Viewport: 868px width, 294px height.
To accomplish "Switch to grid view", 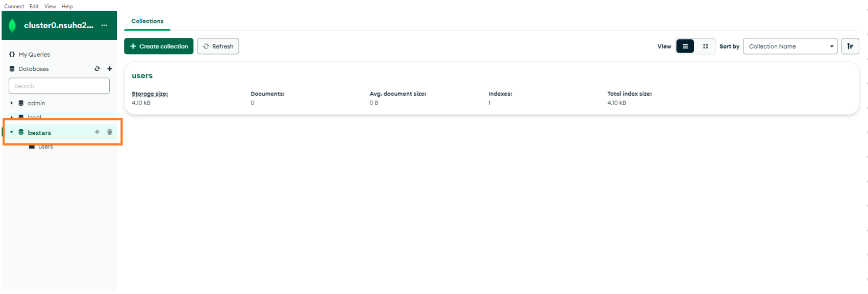I will (705, 46).
